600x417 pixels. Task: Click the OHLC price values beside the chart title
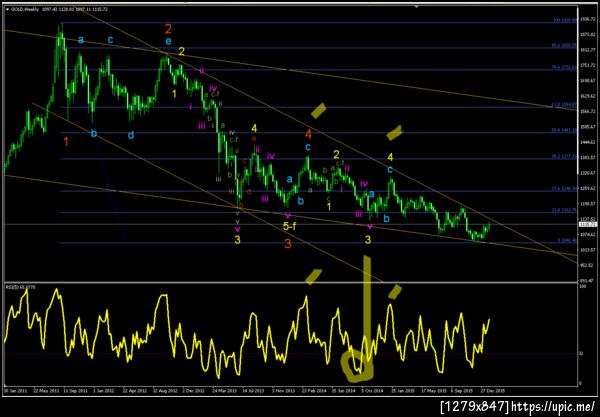[75, 9]
